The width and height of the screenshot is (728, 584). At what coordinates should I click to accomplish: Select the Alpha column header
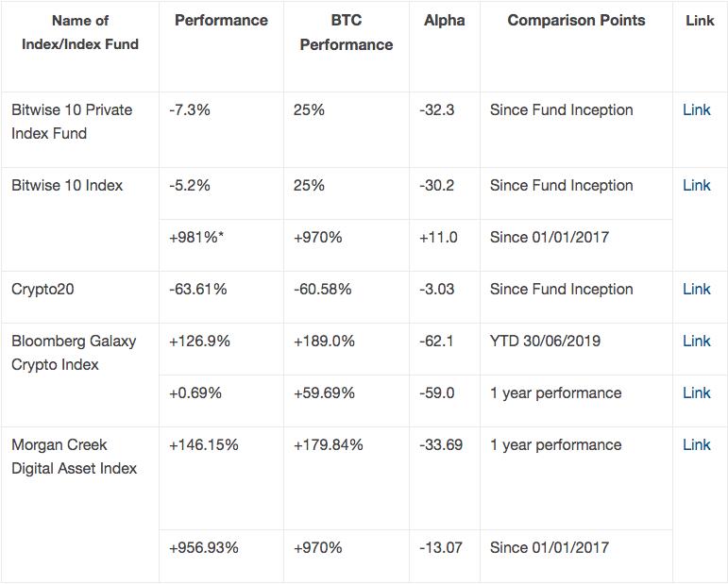444,21
